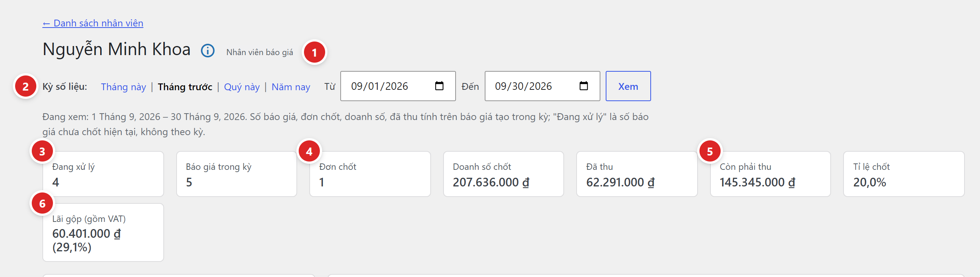Click the Lãi gộp (gồm VAT) card
This screenshot has width=980, height=277.
103,232
